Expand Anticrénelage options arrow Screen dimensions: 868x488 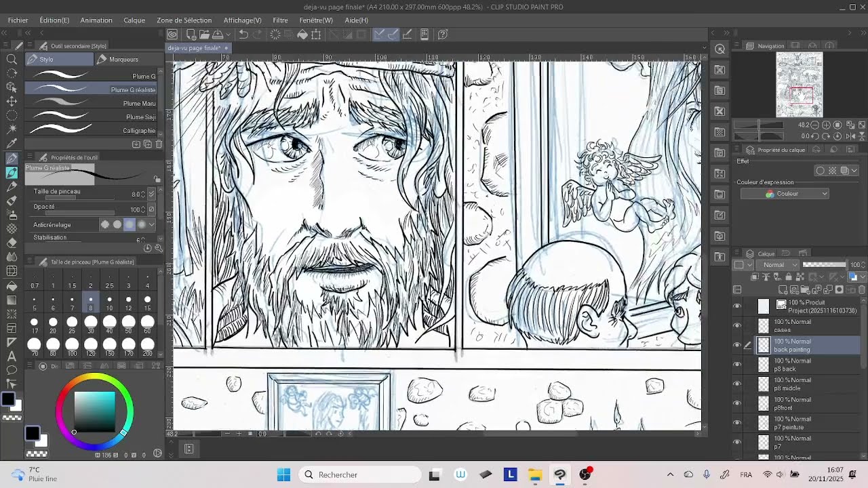152,224
